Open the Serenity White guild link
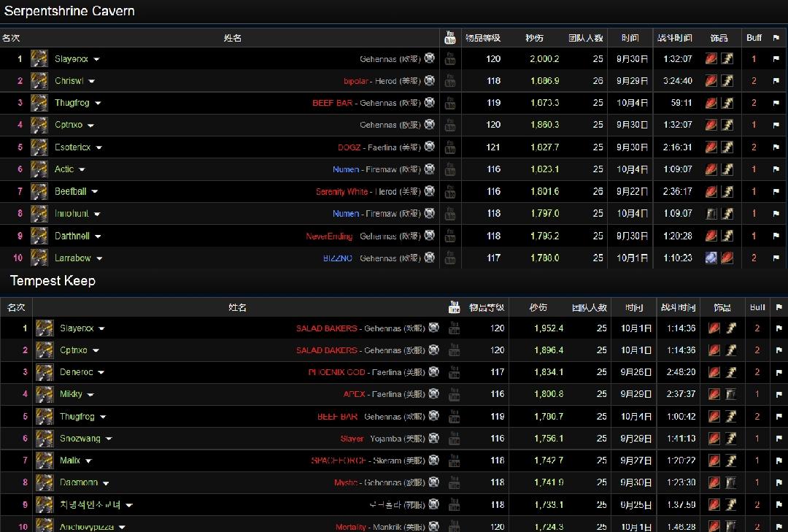This screenshot has height=532, width=788. click(341, 192)
